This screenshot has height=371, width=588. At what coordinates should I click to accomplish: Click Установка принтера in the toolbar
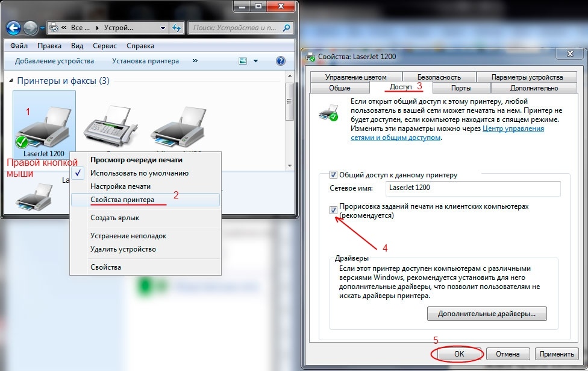(146, 61)
